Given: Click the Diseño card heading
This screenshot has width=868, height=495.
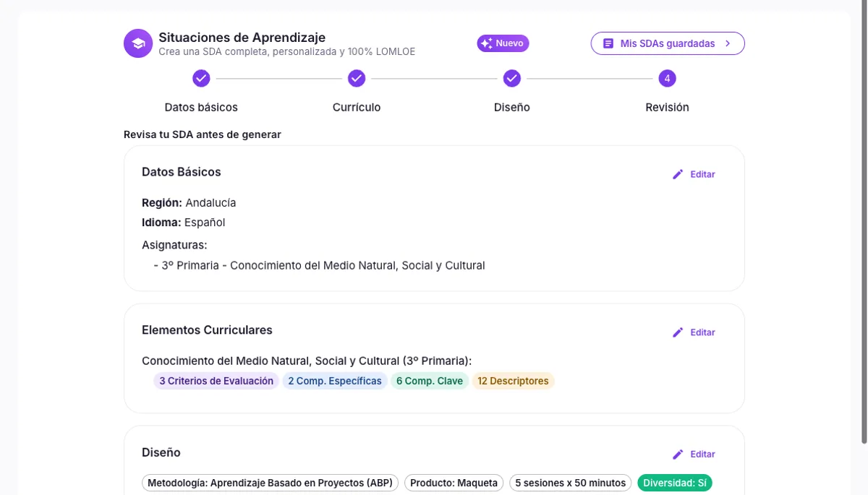Looking at the screenshot, I should 161,452.
